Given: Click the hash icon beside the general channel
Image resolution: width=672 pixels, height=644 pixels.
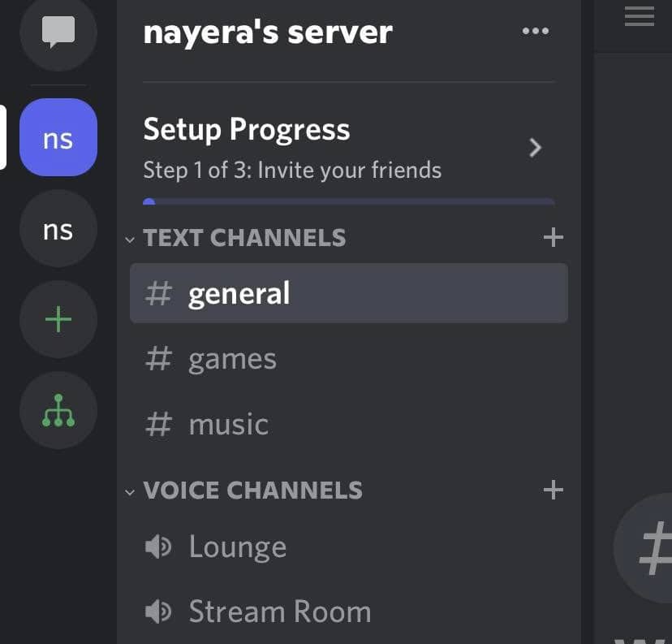Looking at the screenshot, I should (158, 293).
